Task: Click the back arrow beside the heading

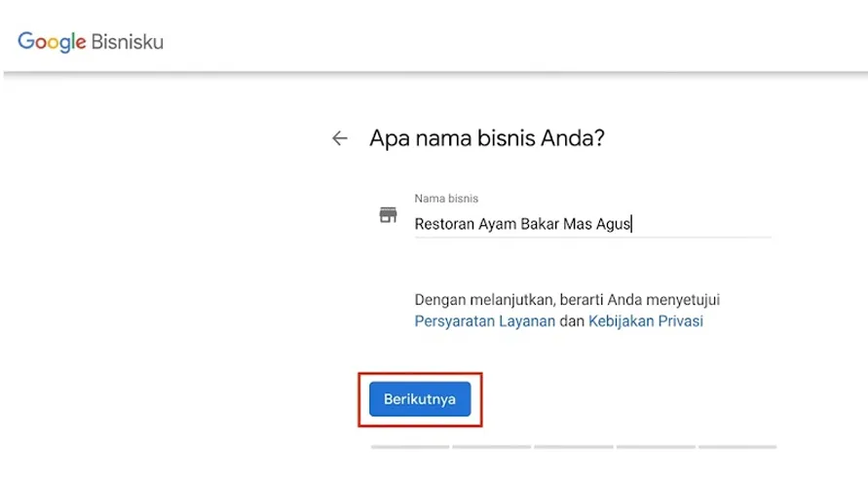Action: tap(339, 138)
